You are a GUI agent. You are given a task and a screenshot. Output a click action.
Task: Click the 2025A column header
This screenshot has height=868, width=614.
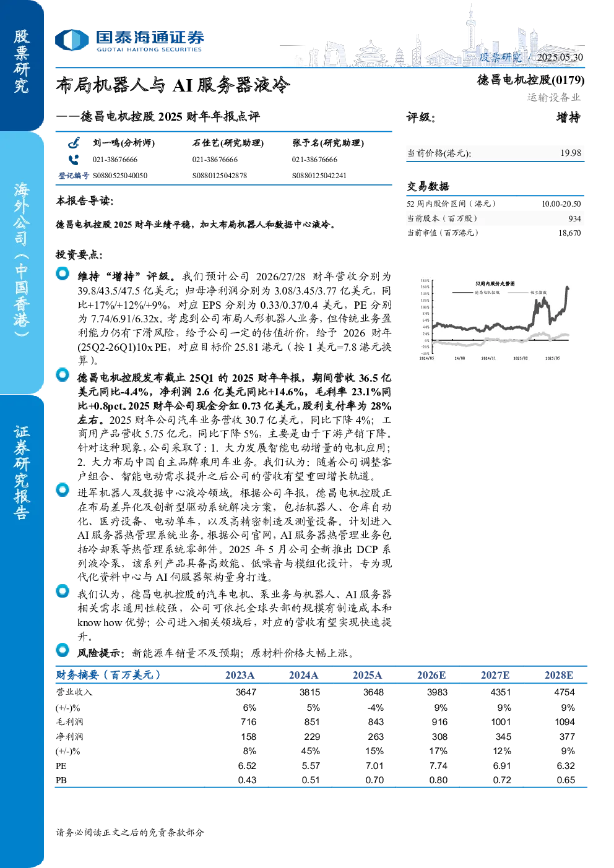tap(367, 676)
